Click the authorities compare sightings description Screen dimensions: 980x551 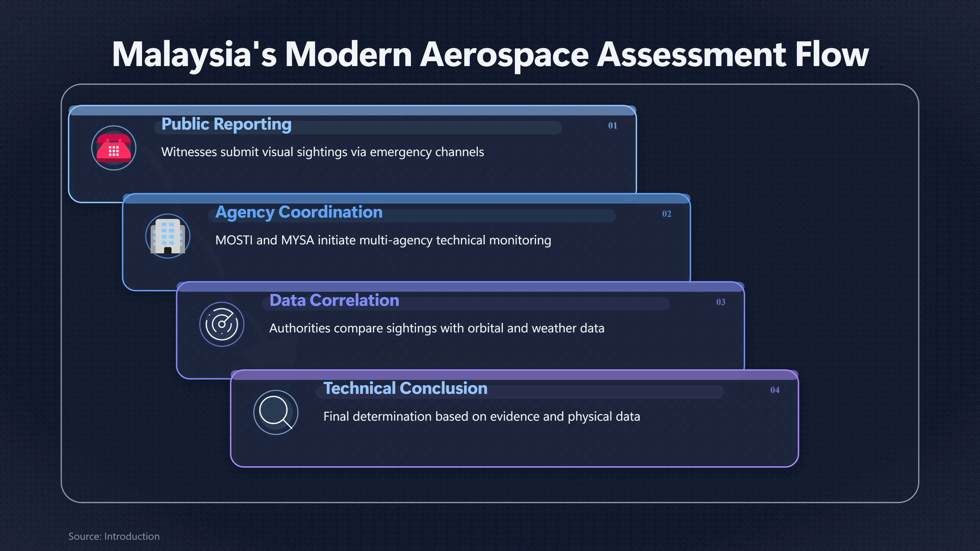(437, 328)
